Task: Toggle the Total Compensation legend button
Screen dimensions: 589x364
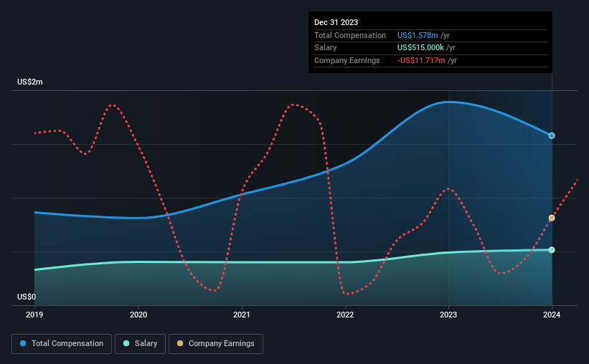Action: 62,344
